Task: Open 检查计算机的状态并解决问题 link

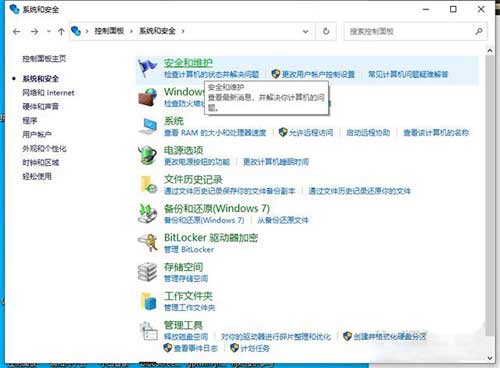Action: [x=211, y=74]
